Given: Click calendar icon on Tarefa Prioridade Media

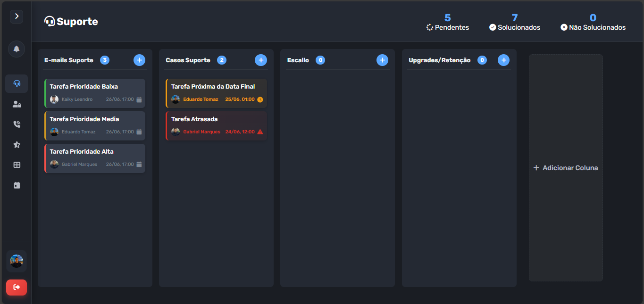Looking at the screenshot, I should point(139,132).
